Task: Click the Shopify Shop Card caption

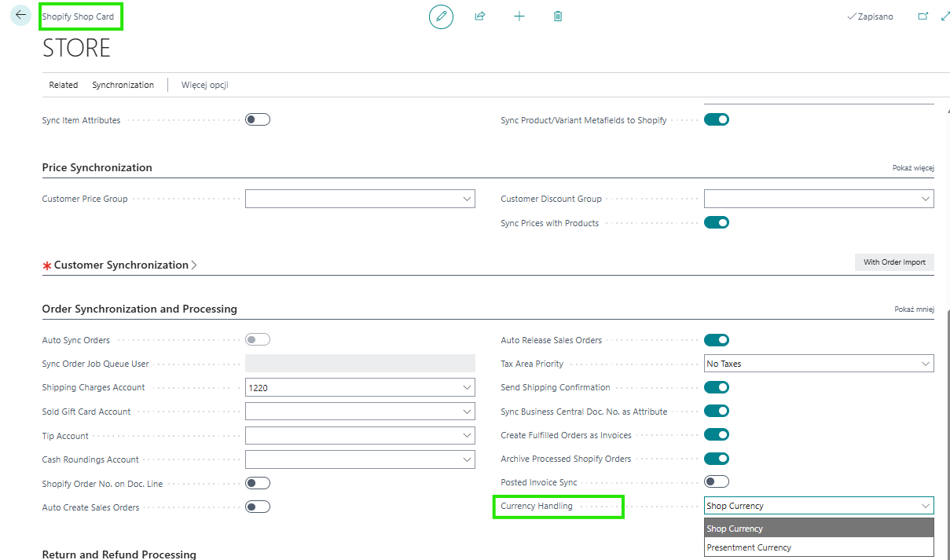Action: point(78,16)
